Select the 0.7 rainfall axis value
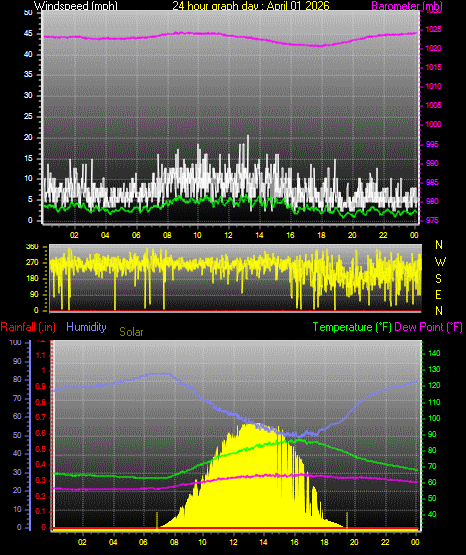This screenshot has height=555, width=466. [x=41, y=418]
